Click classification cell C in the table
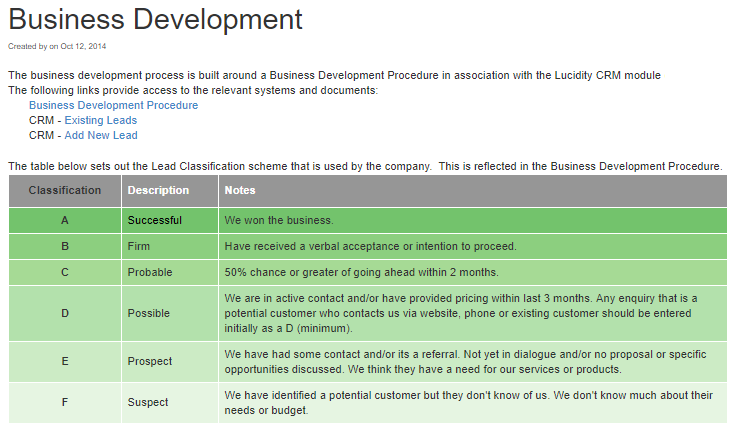This screenshot has height=430, width=737. (65, 272)
